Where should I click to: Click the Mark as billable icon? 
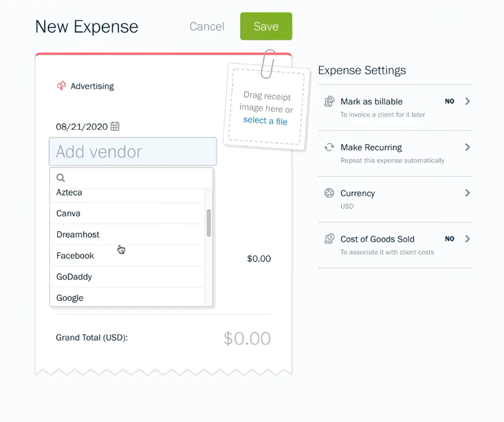tap(329, 101)
